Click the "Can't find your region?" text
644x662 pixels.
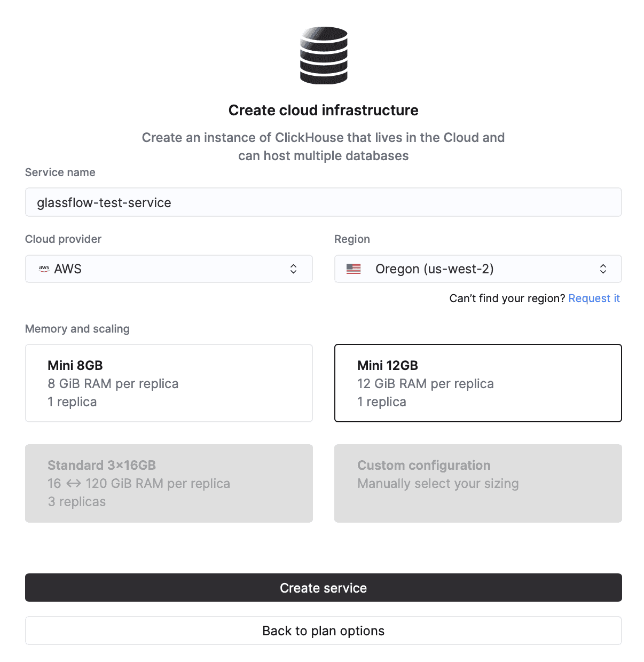[507, 298]
